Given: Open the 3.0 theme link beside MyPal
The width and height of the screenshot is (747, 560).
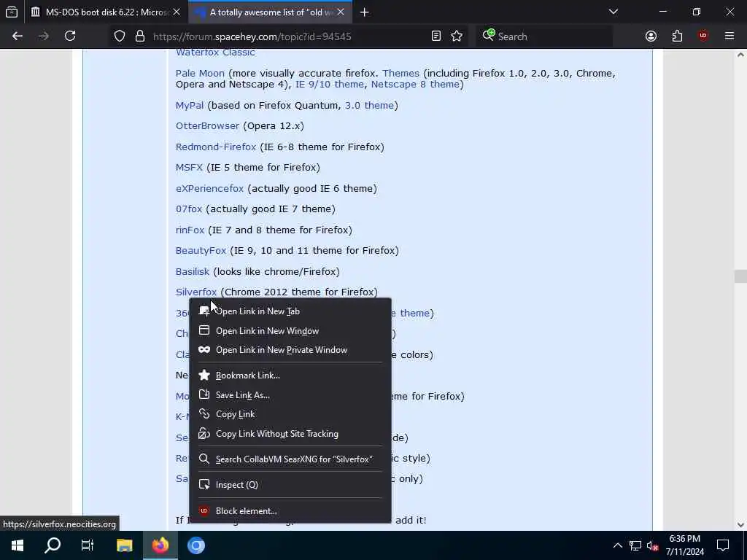Looking at the screenshot, I should point(369,105).
